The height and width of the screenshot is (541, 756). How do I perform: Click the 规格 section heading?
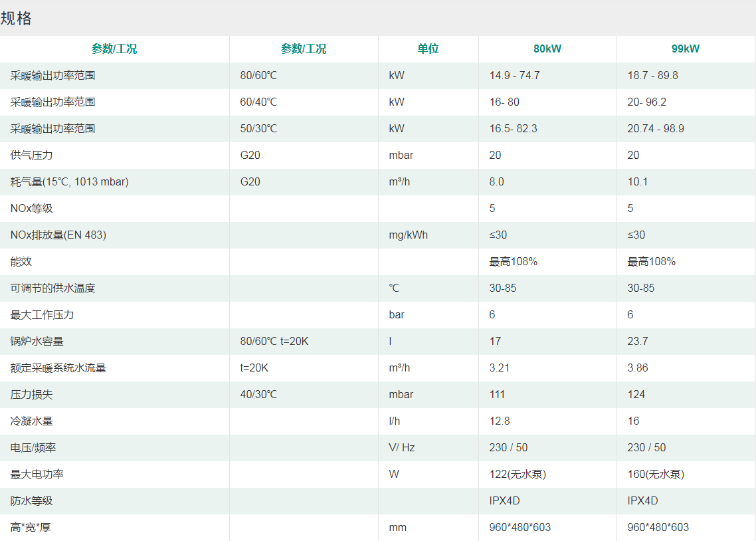tap(17, 19)
